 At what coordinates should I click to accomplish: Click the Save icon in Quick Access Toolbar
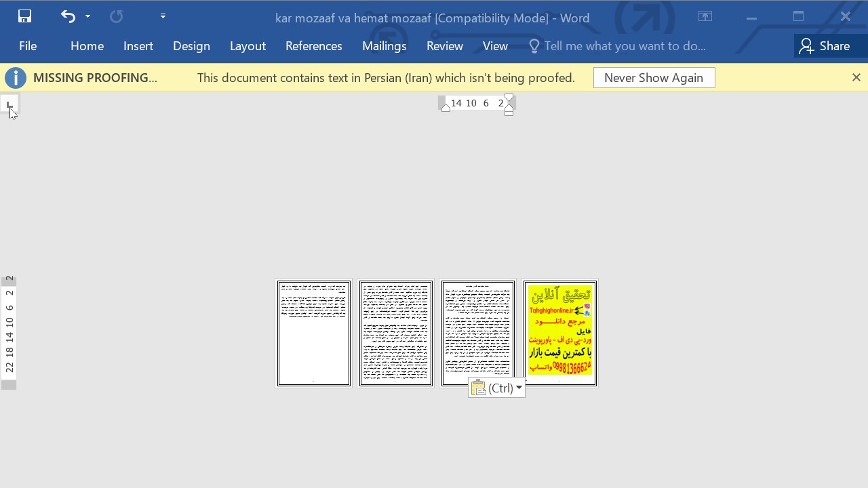[x=24, y=16]
